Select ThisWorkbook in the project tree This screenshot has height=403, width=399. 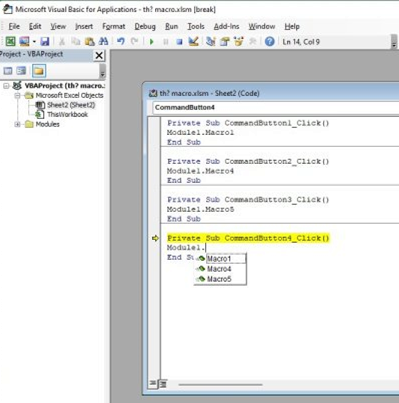point(67,115)
